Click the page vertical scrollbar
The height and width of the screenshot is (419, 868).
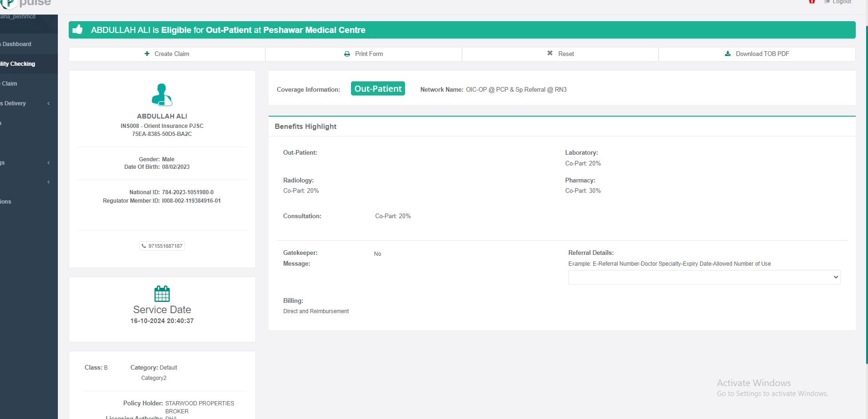866,188
